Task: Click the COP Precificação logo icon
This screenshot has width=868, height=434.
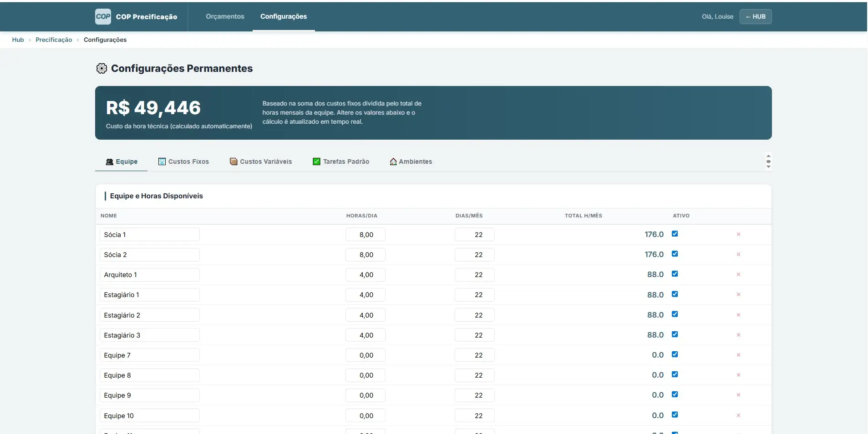Action: pyautogui.click(x=103, y=17)
